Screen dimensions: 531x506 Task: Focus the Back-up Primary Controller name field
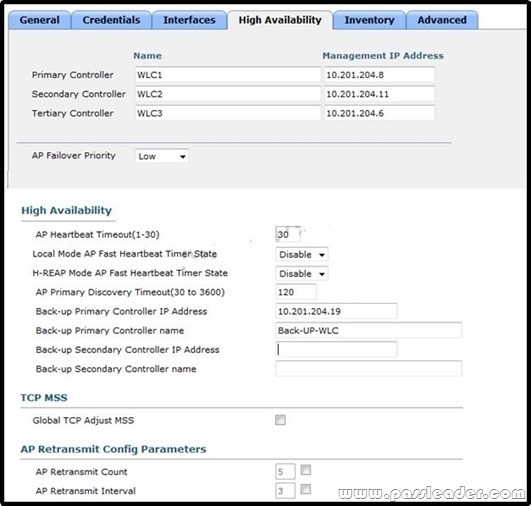[368, 330]
